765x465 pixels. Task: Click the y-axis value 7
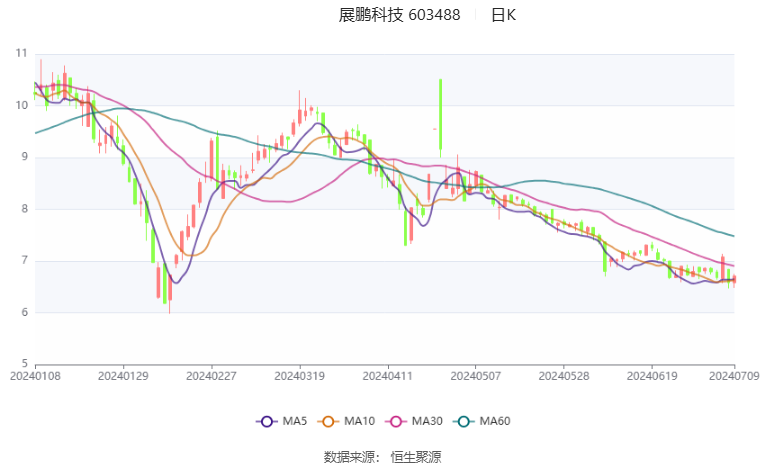pos(24,261)
